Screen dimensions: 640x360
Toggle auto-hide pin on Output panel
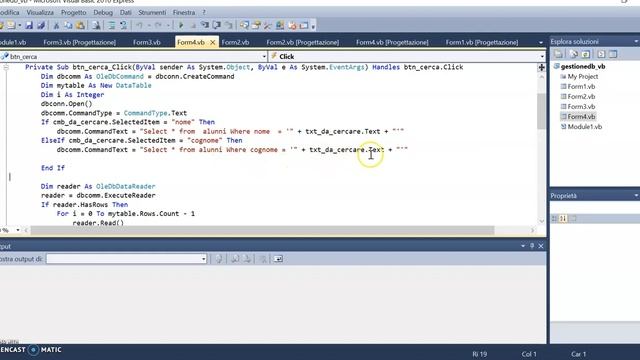pos(532,246)
